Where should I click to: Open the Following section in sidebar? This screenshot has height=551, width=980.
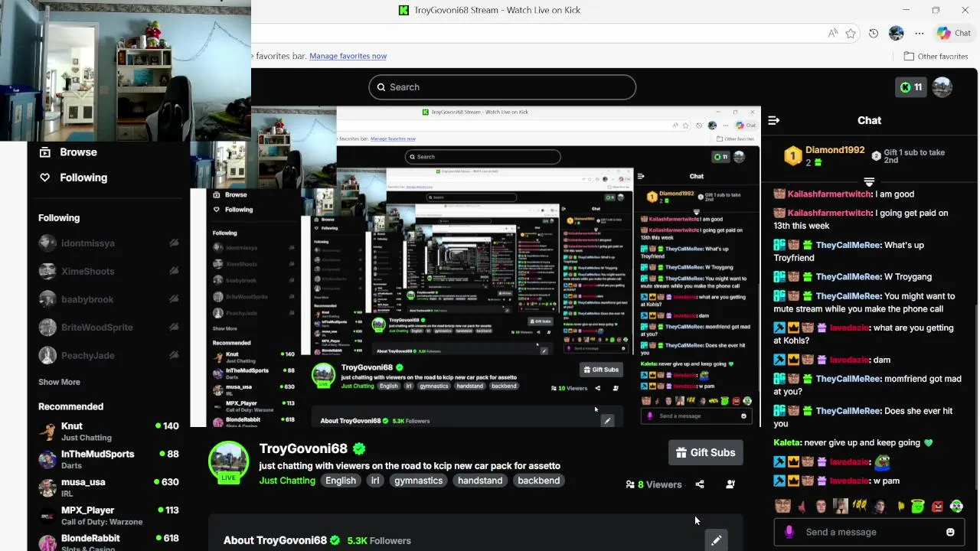coord(73,178)
